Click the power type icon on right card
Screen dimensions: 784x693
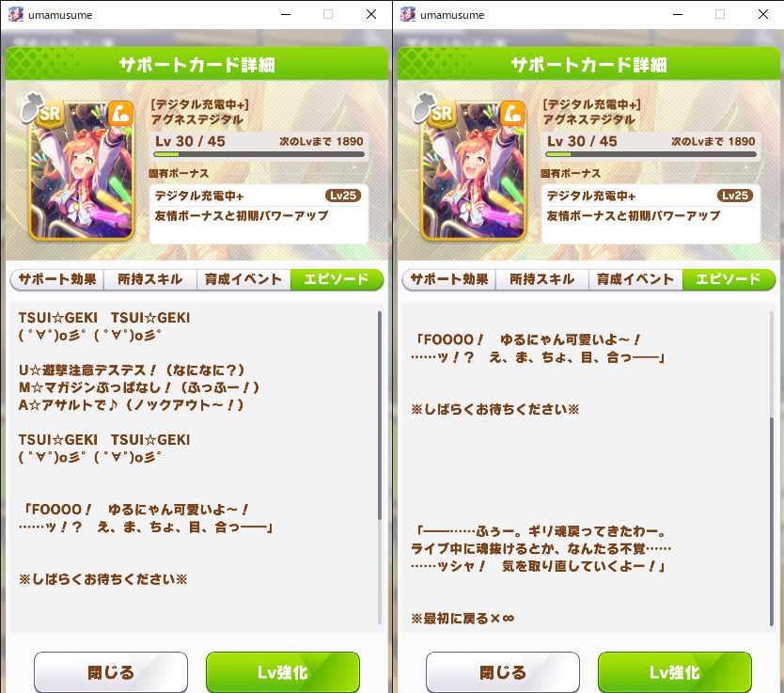pos(512,113)
